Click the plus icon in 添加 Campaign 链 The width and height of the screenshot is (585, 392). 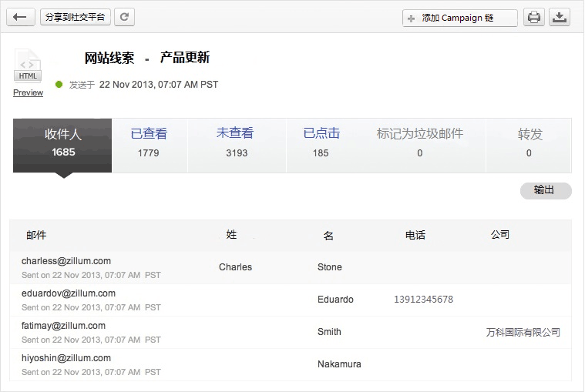pos(412,18)
